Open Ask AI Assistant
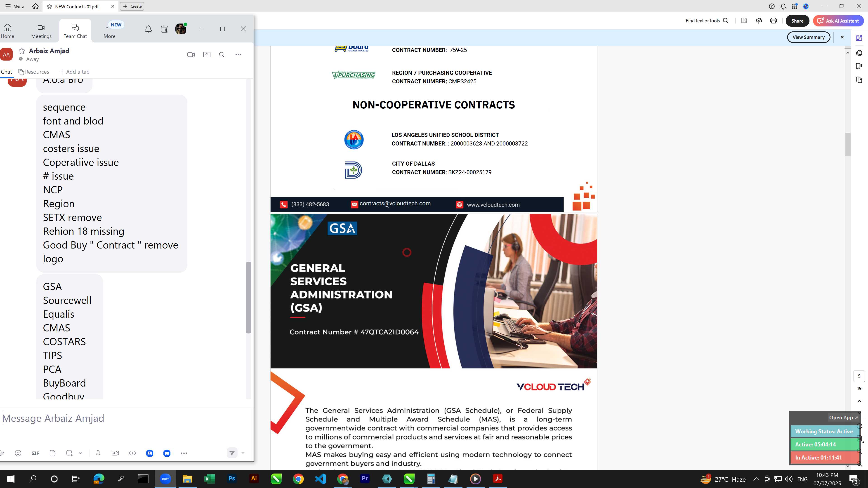The height and width of the screenshot is (488, 868). (x=838, y=21)
